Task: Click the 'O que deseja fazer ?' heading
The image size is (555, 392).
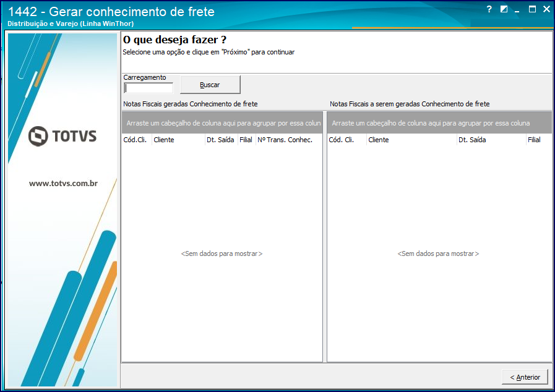Action: click(174, 40)
